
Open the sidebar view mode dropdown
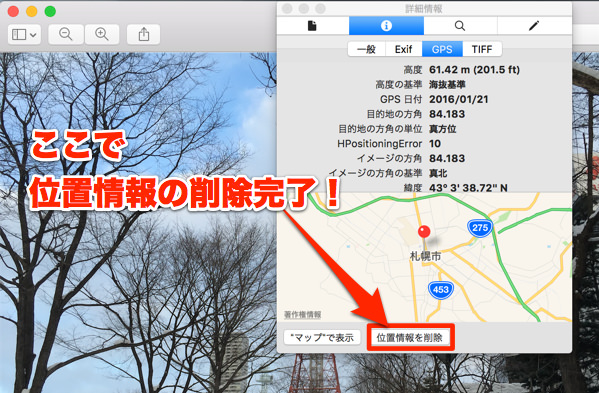[24, 34]
